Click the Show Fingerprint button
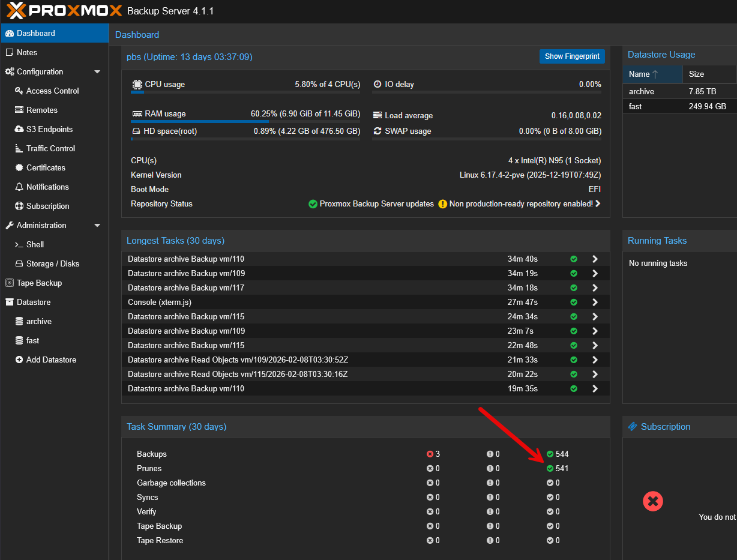 click(572, 56)
